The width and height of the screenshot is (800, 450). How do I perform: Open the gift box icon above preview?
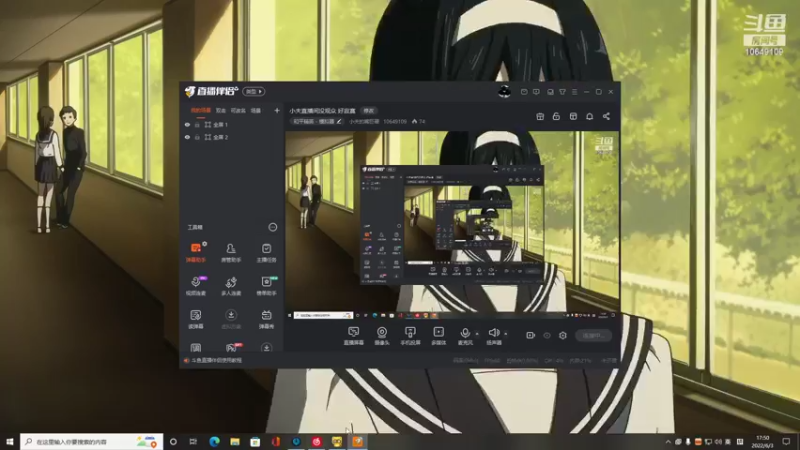click(x=540, y=116)
